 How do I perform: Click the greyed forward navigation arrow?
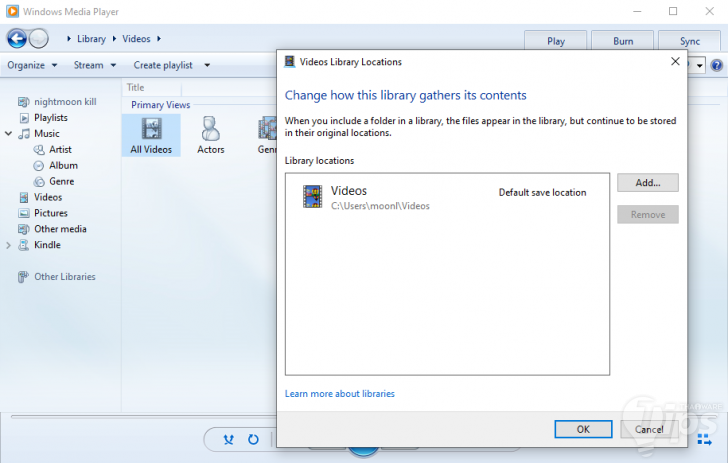pos(39,39)
